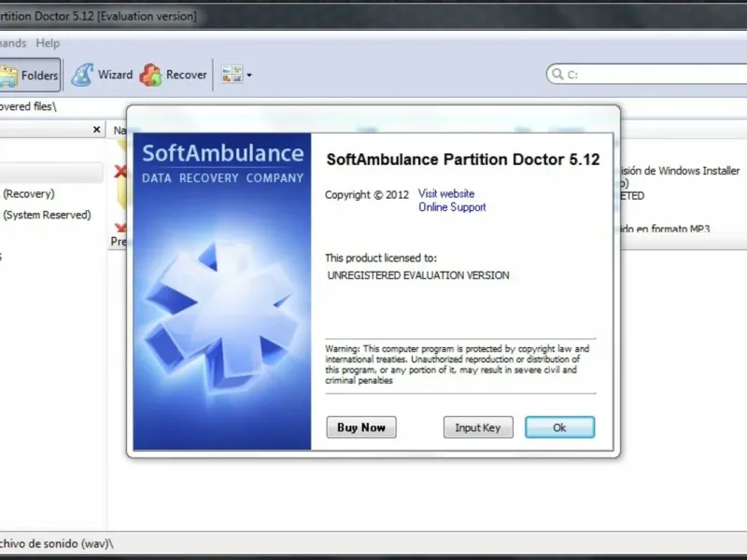Open the Help menu
The image size is (747, 560).
(48, 43)
